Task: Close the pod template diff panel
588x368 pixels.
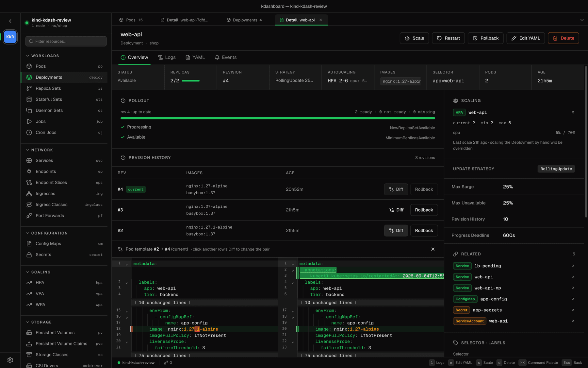Action: (x=433, y=249)
